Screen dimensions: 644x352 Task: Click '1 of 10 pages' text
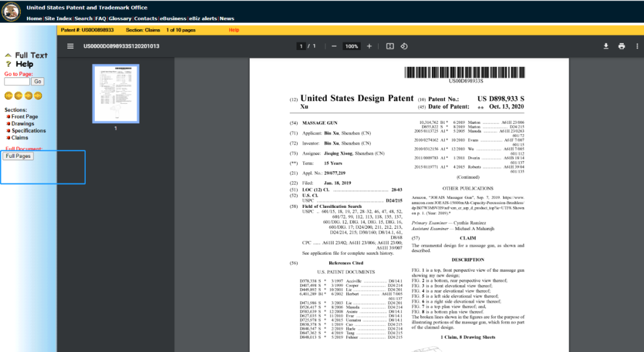click(181, 30)
